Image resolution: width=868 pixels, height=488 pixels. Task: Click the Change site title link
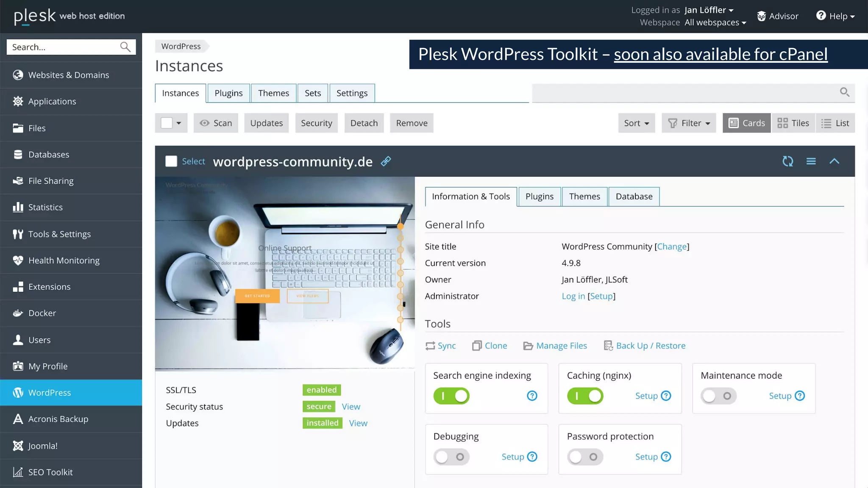[672, 246]
